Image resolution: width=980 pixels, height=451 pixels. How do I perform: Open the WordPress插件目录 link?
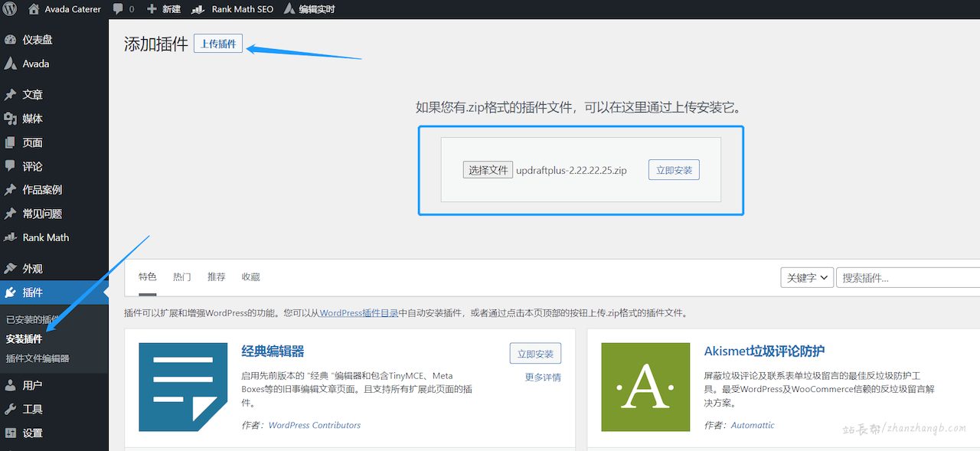pyautogui.click(x=357, y=313)
